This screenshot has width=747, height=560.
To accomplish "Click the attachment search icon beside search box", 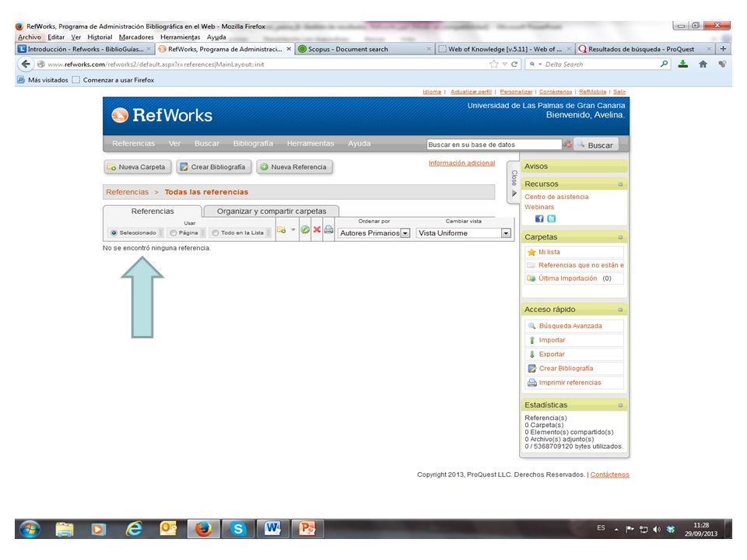I will (x=568, y=145).
